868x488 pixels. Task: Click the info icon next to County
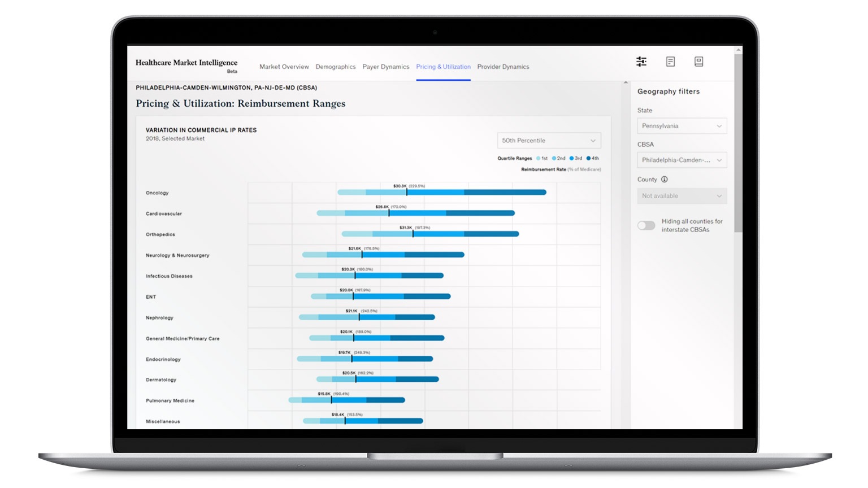(x=664, y=179)
